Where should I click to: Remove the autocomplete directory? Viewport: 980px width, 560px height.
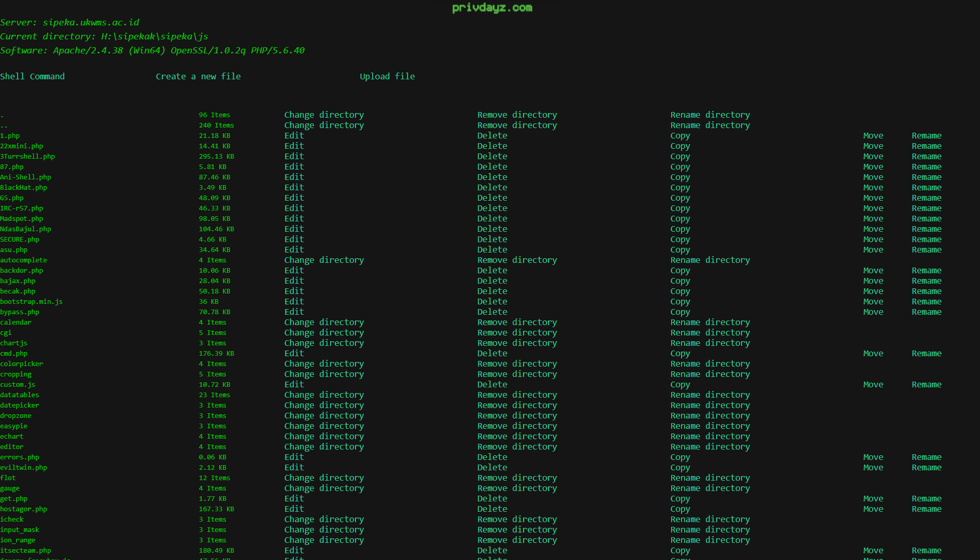tap(517, 260)
